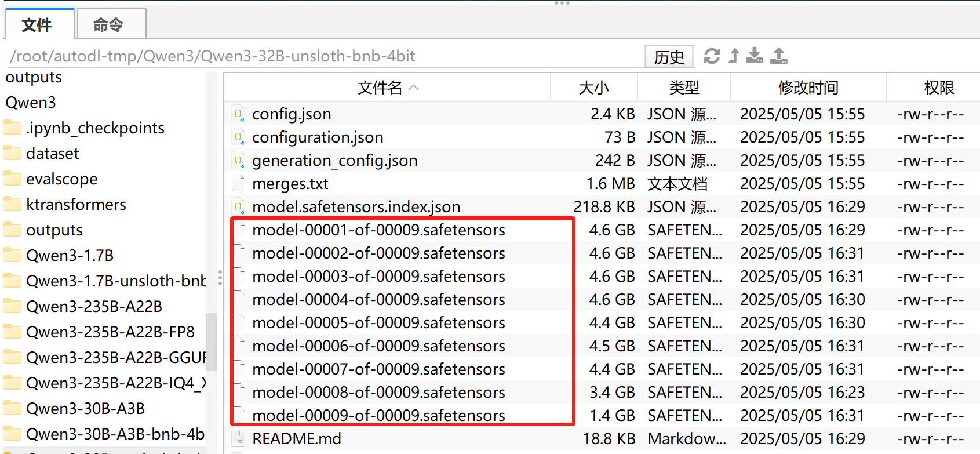Click the 218.8 KB size cell
The width and height of the screenshot is (980, 454).
point(604,207)
